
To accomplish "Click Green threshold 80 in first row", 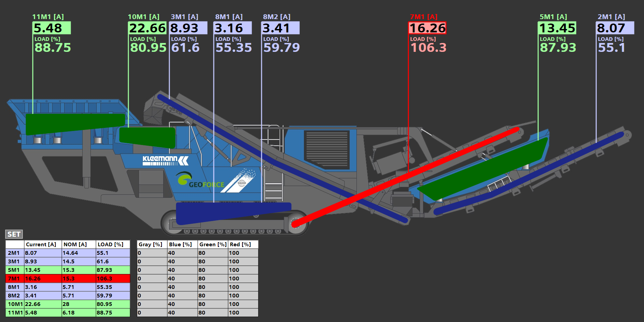I will (213, 253).
